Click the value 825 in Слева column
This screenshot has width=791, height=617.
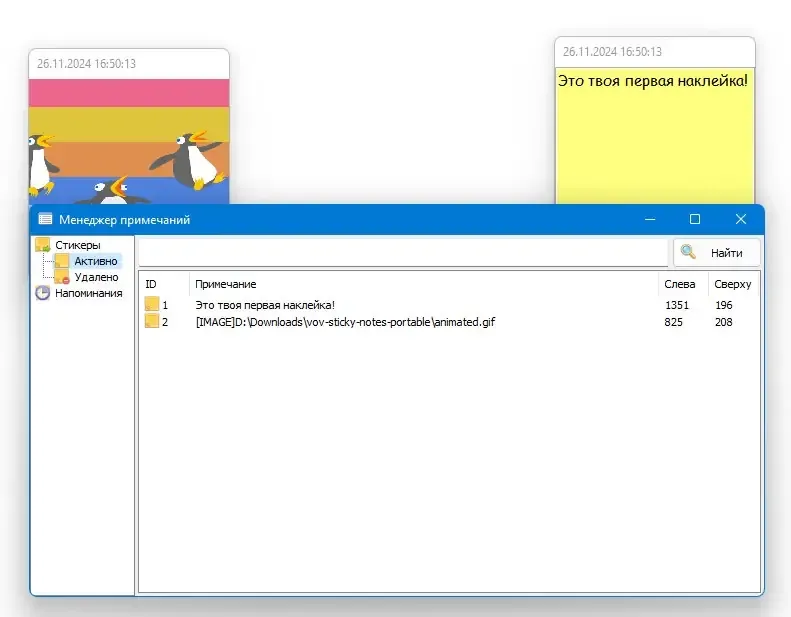pos(673,322)
